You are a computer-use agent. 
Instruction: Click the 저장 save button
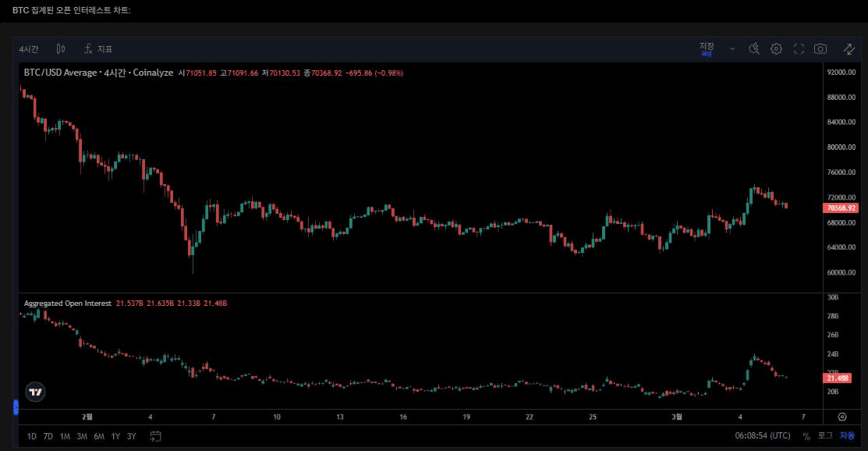(x=707, y=47)
